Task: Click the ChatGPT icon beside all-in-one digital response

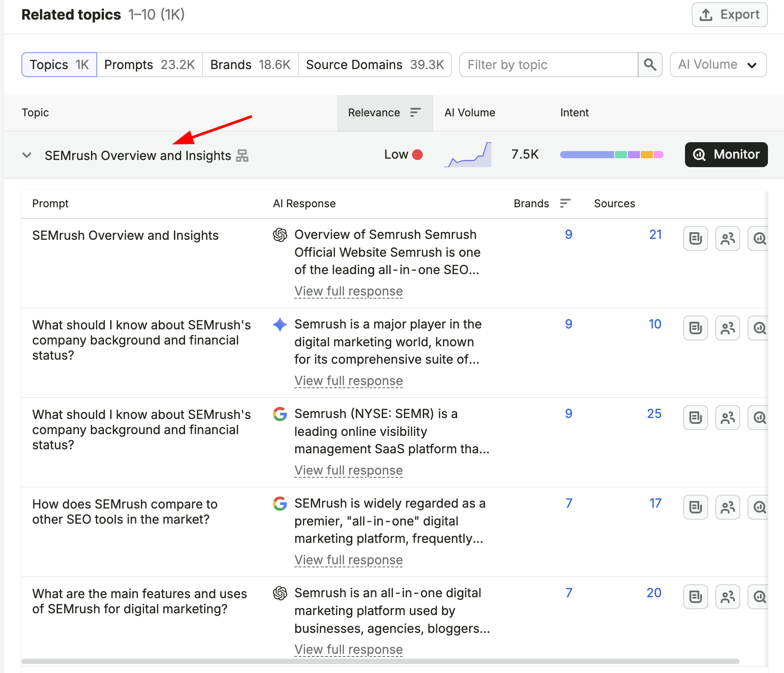Action: coord(280,593)
